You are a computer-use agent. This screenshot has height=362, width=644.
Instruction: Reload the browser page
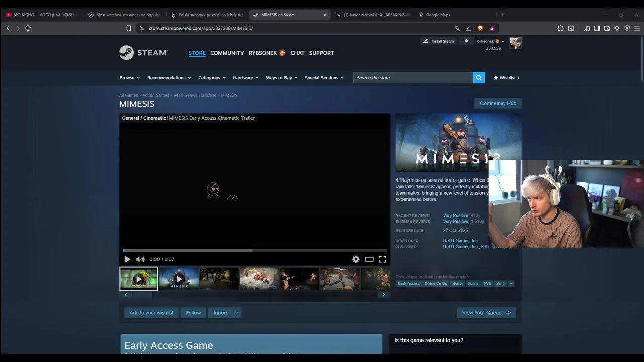28,28
